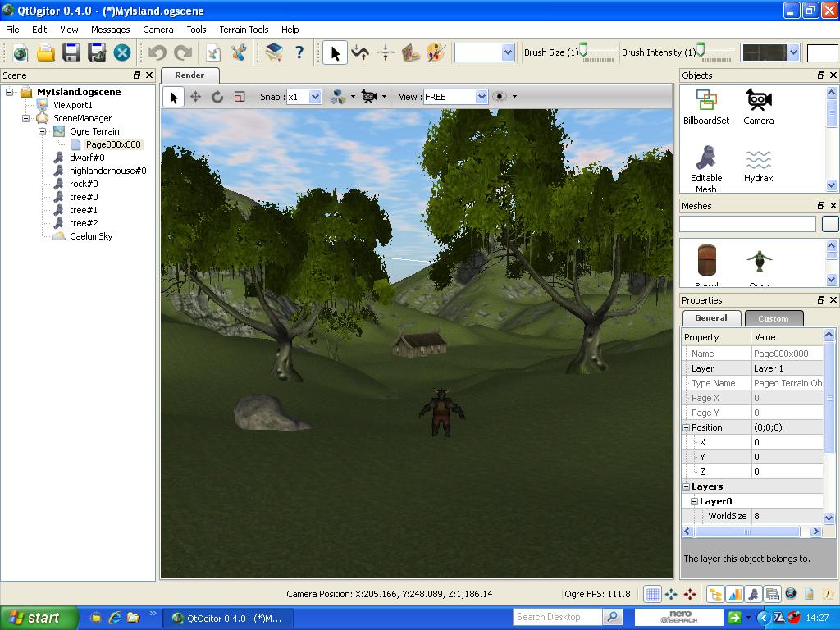
Task: Toggle the Scale tool in the Render toolbar
Action: (239, 97)
